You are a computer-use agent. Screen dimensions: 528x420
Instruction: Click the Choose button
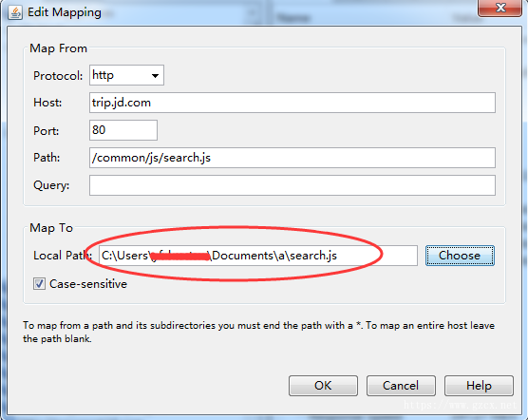point(460,256)
